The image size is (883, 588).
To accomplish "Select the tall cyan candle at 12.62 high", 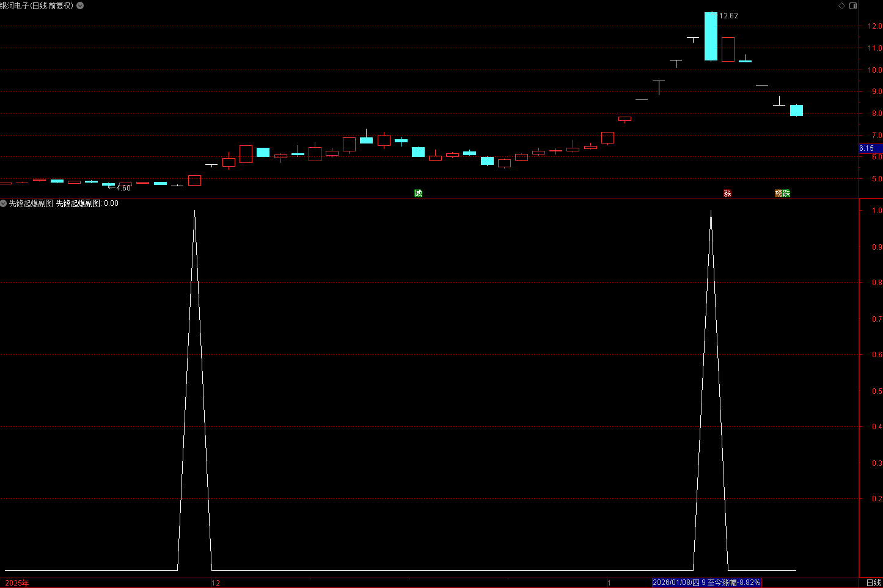I will pos(711,36).
